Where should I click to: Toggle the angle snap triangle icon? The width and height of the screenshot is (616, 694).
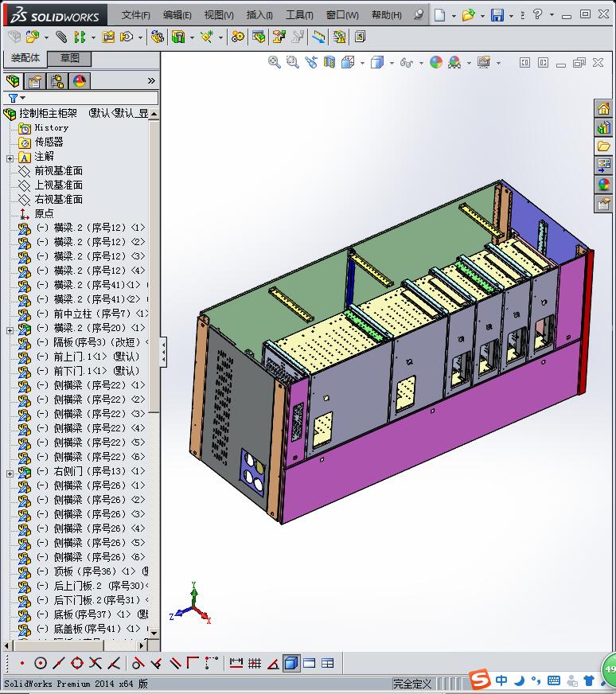tap(273, 663)
